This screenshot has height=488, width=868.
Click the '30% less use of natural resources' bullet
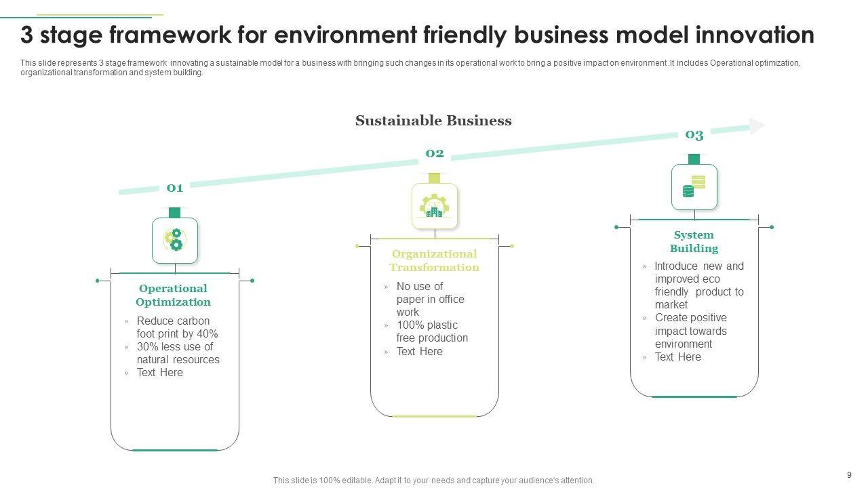178,353
